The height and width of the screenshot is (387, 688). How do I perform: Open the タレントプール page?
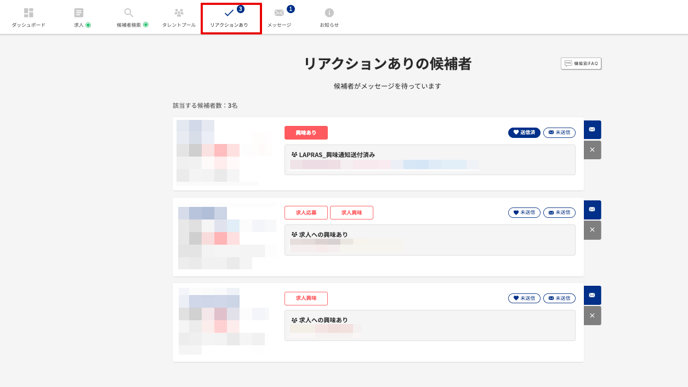(x=179, y=18)
